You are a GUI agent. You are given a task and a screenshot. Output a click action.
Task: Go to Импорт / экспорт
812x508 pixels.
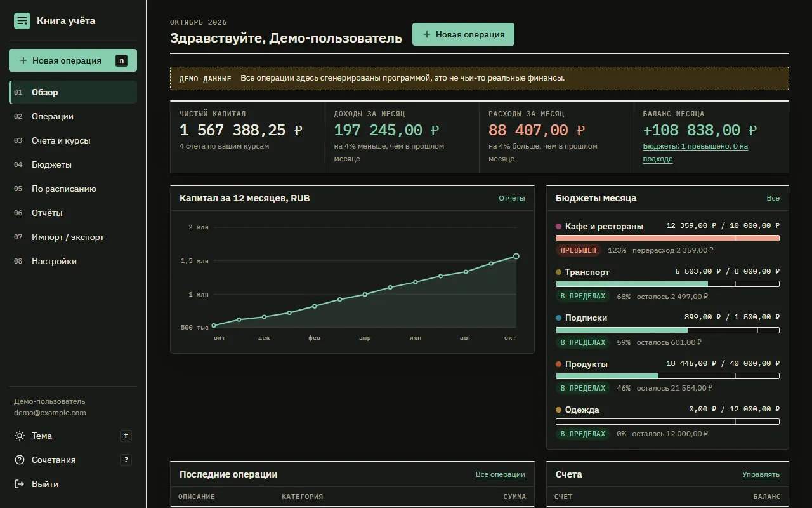coord(73,237)
